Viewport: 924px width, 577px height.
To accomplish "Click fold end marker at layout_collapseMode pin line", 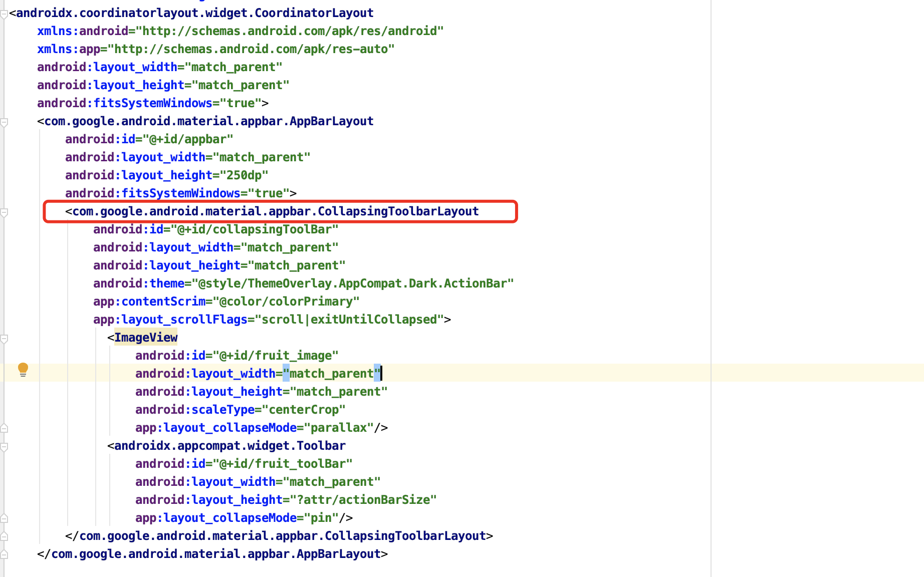I will (4, 518).
